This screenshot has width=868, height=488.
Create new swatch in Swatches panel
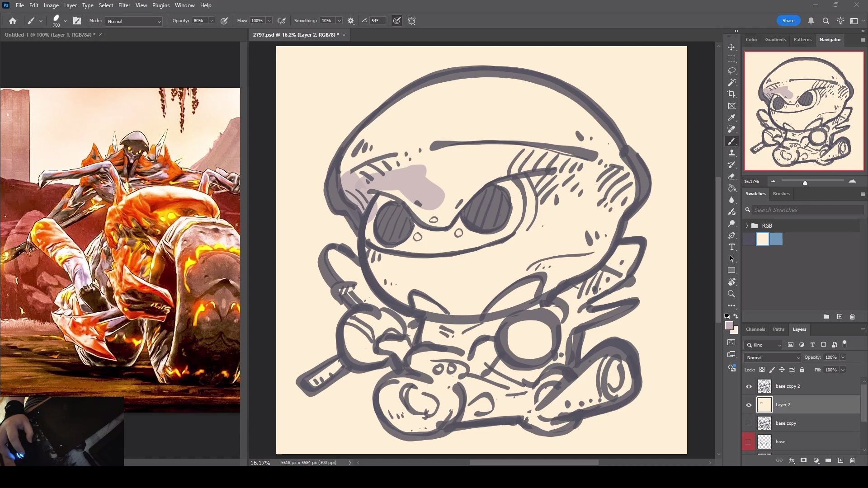(840, 317)
